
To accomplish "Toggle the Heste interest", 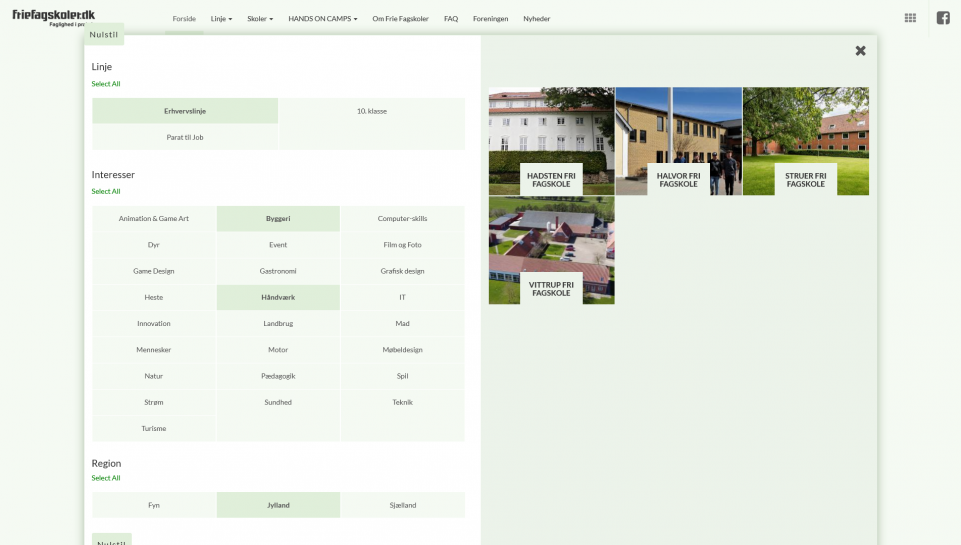I will 154,297.
